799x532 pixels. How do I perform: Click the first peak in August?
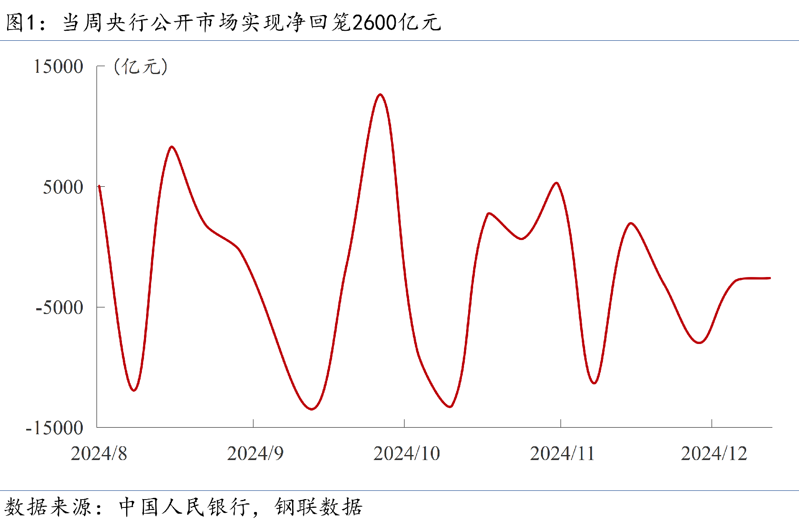point(171,146)
